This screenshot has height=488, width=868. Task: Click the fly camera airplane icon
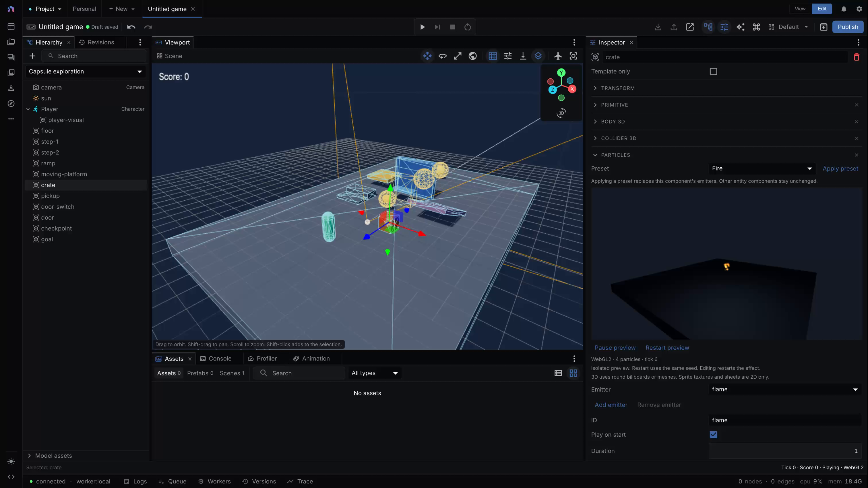(558, 56)
